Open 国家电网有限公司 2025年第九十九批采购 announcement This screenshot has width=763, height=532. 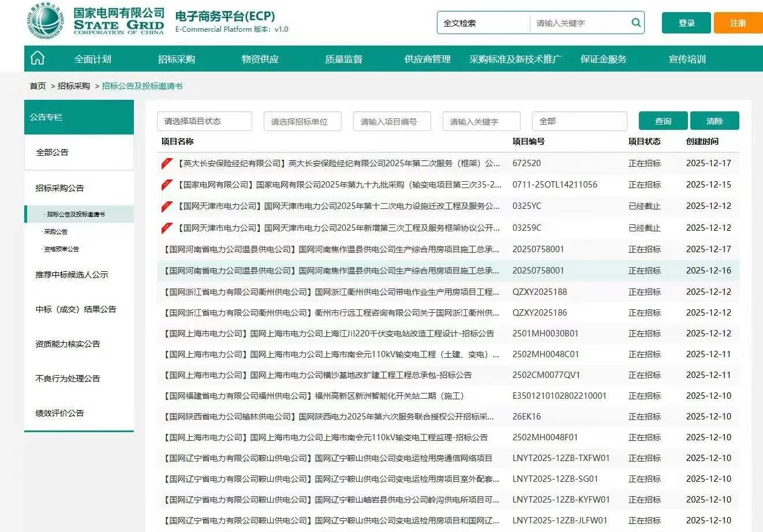click(x=339, y=185)
